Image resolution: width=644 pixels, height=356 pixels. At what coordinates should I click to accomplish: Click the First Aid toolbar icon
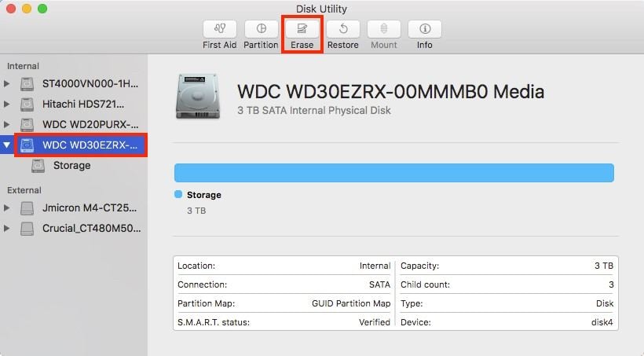coord(220,29)
